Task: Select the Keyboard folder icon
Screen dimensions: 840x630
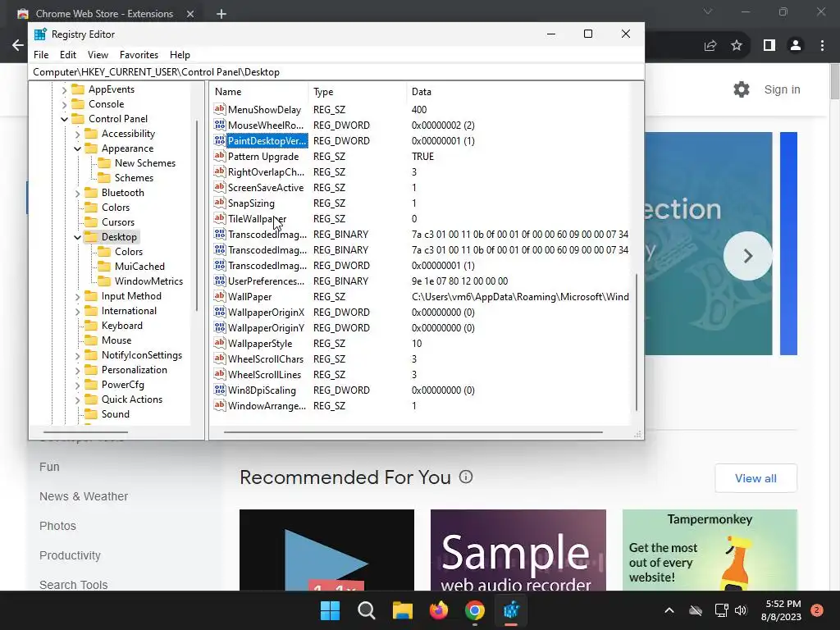Action: [92, 325]
